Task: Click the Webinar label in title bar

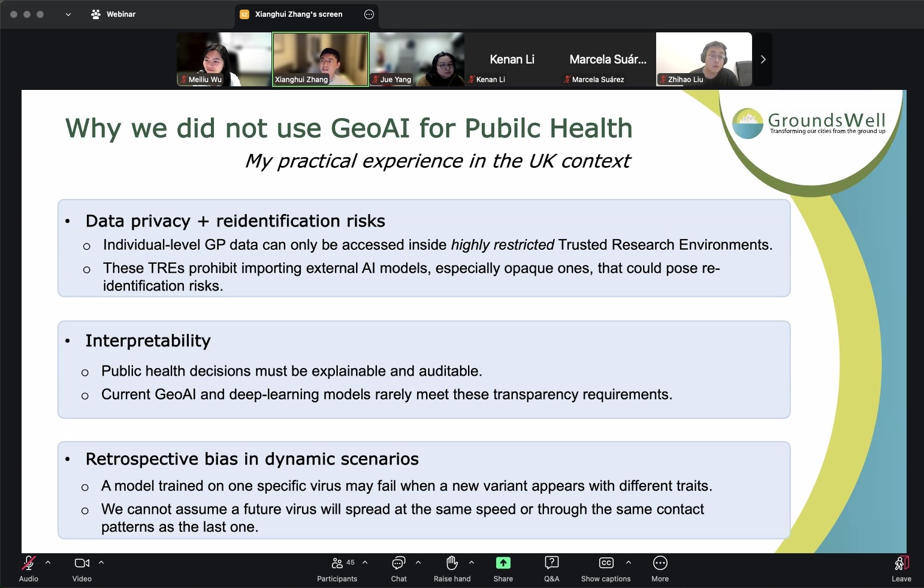Action: click(x=120, y=14)
